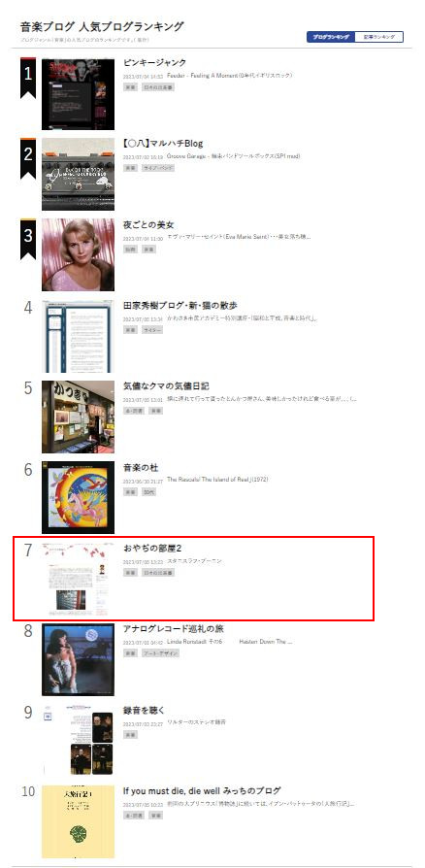Open the 録音を聴く blog link
This screenshot has height=868, width=425.
(x=143, y=711)
